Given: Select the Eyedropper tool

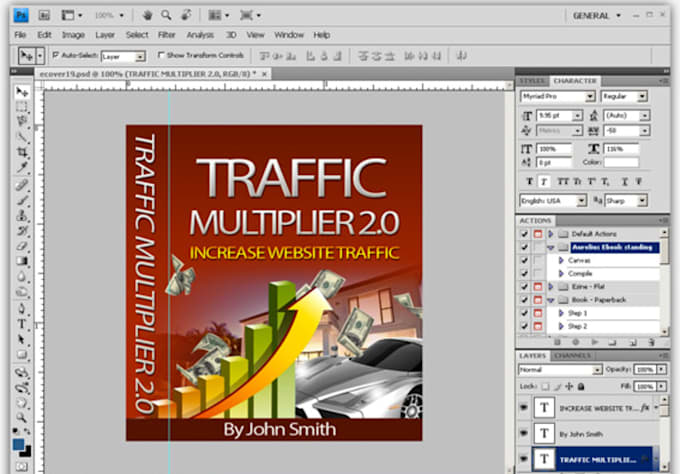Looking at the screenshot, I should (21, 167).
